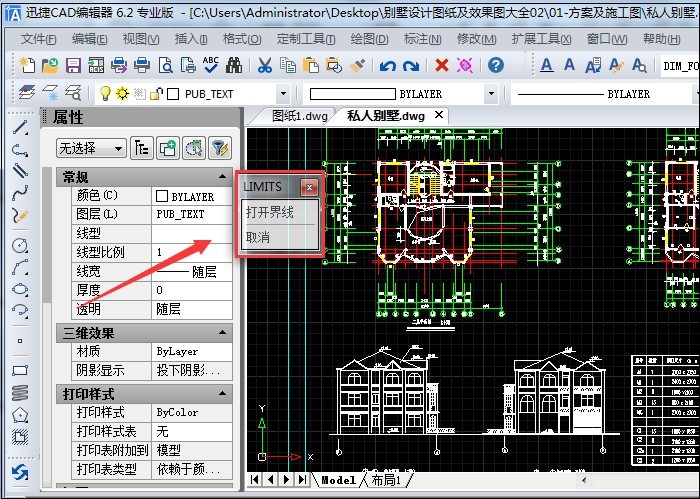Click the Cut scissors icon
The width and height of the screenshot is (700, 499).
point(264,66)
